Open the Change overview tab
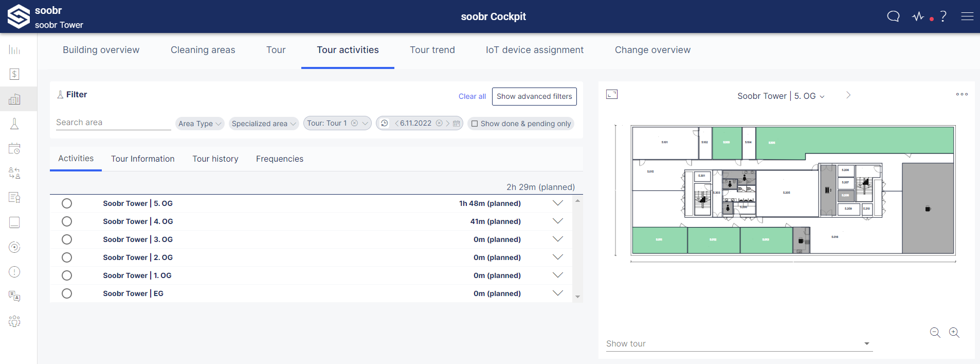This screenshot has height=364, width=980. point(653,50)
